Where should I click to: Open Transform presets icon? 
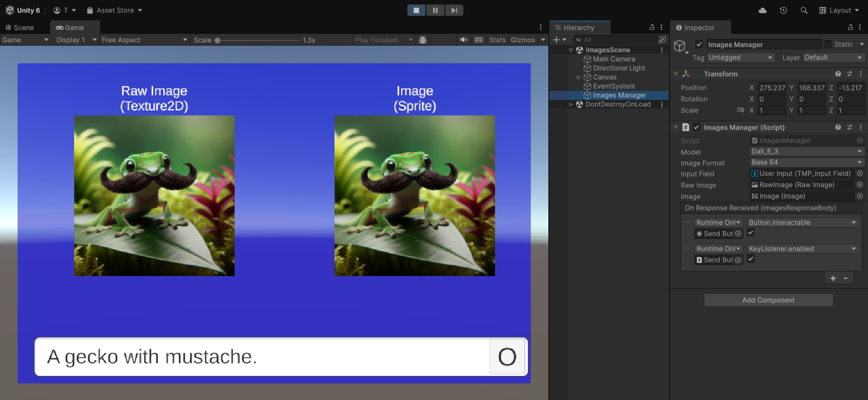849,74
